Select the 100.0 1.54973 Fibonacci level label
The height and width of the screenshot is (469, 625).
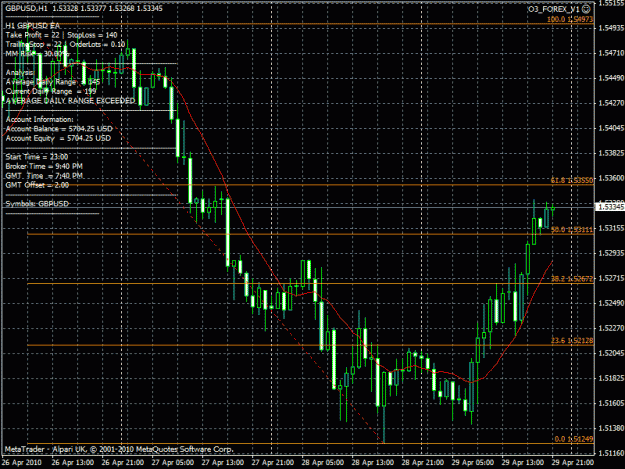click(x=570, y=20)
